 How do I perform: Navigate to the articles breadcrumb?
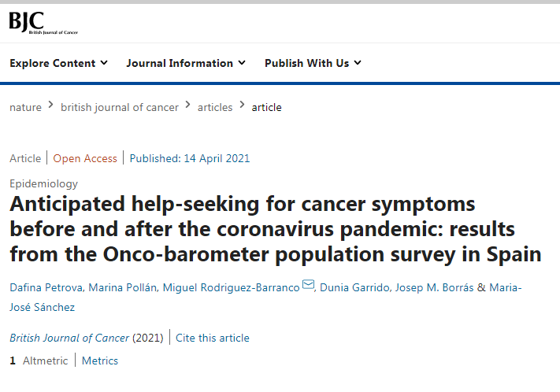[215, 107]
